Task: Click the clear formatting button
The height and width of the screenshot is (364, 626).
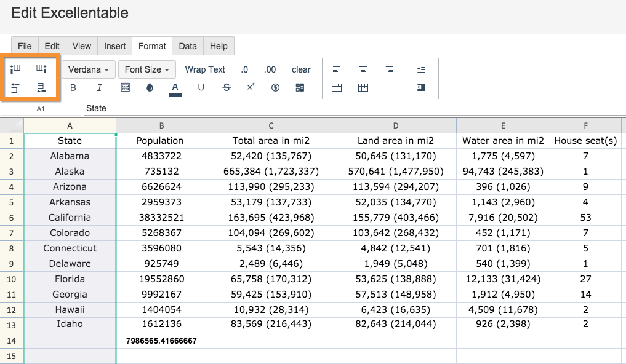Action: coord(301,69)
